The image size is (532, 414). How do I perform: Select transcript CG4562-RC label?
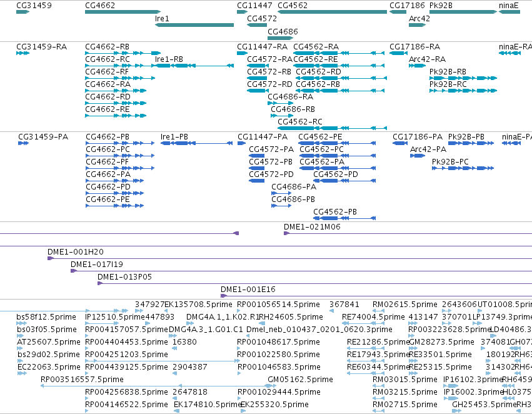300,122
